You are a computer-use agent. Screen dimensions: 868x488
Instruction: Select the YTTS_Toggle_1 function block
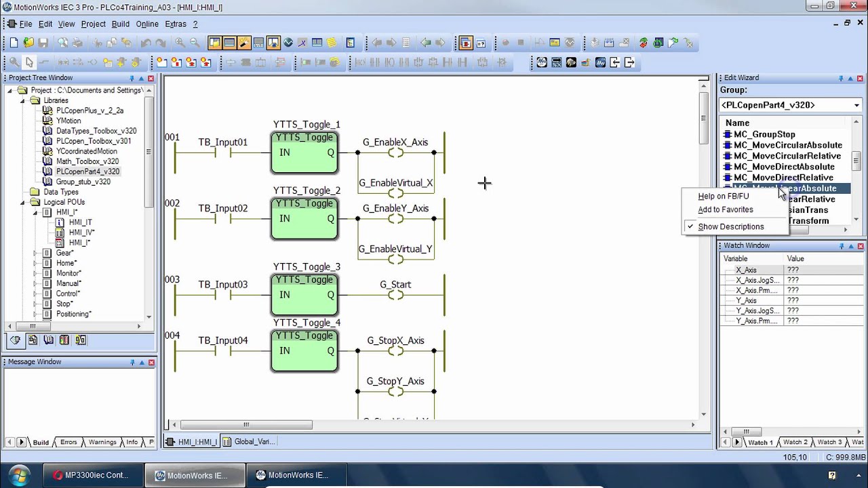click(304, 152)
